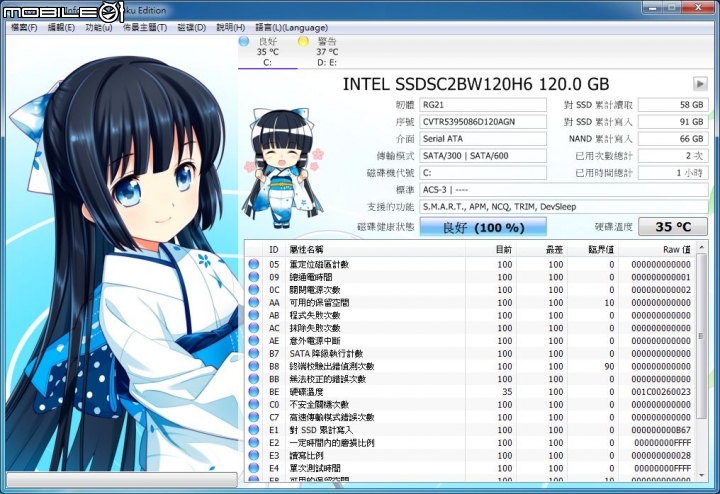Click the Raw 值 column header

pos(658,249)
